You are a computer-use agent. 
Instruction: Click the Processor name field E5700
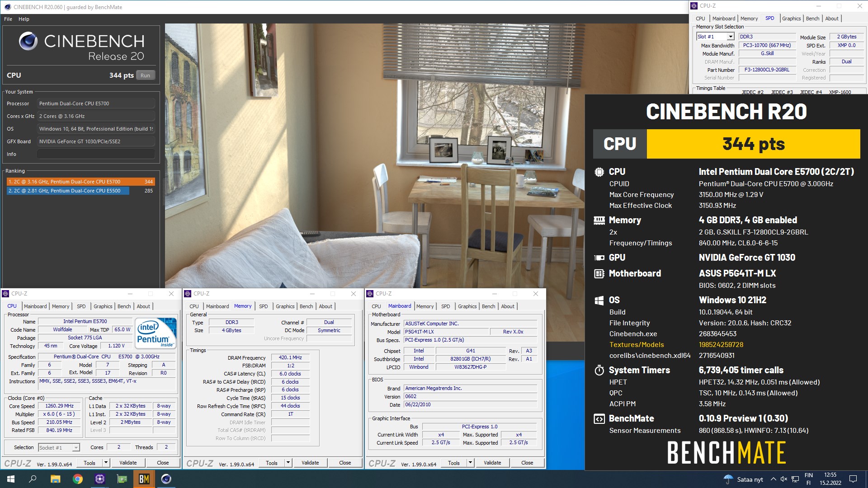pos(96,103)
